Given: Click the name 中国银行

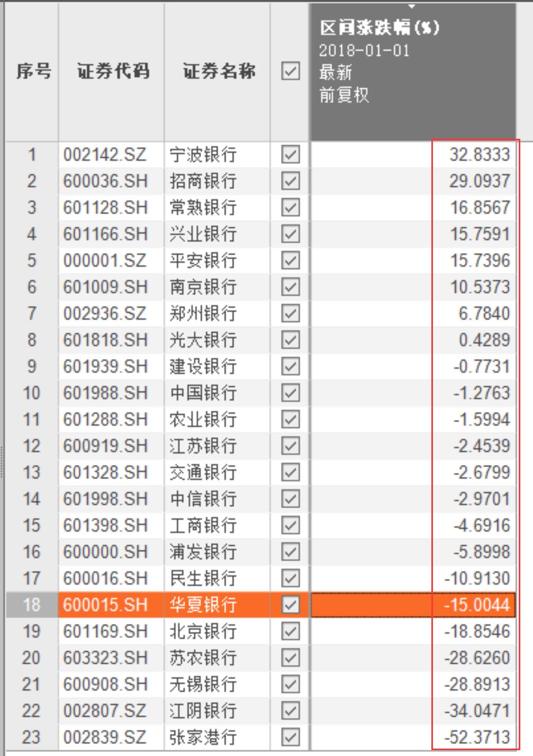Looking at the screenshot, I should pos(203,393).
